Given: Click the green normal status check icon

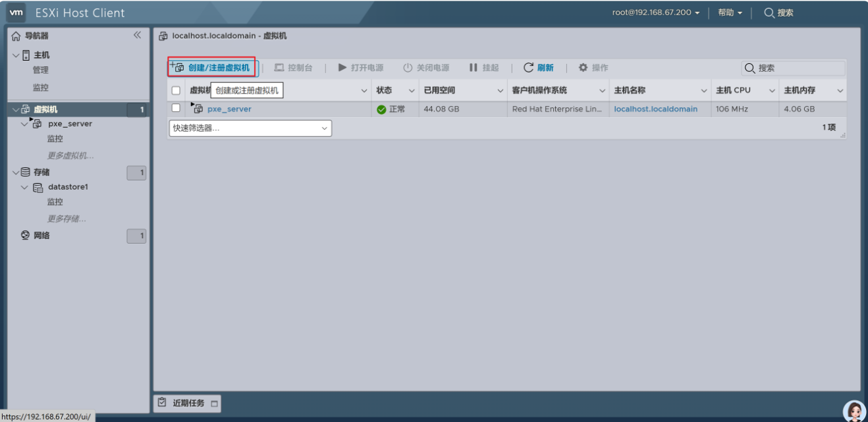Looking at the screenshot, I should click(x=381, y=109).
